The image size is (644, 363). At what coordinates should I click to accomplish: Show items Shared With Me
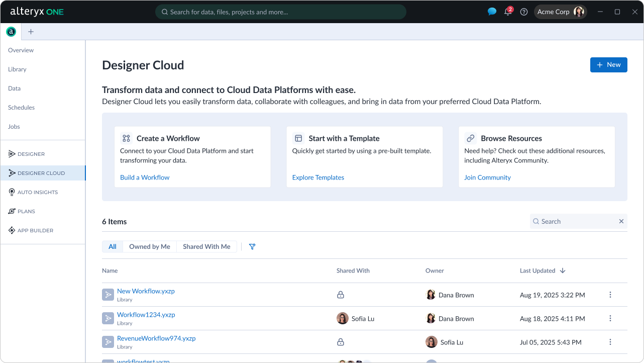pos(206,246)
